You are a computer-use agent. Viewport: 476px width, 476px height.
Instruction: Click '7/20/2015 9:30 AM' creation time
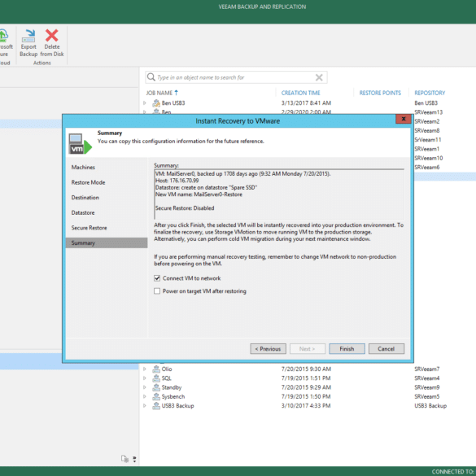pos(306,369)
